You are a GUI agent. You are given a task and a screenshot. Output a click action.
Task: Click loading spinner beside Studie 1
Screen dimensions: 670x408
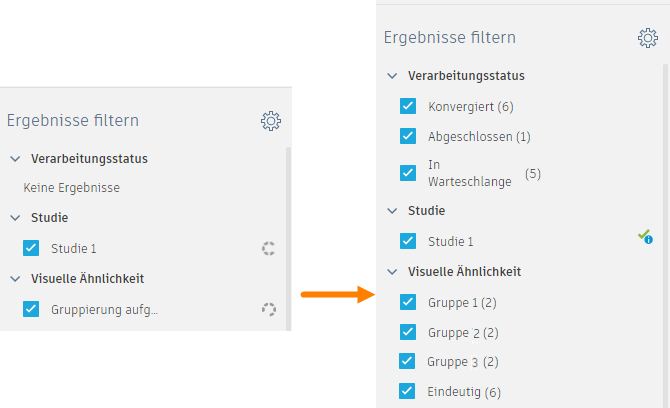point(268,248)
